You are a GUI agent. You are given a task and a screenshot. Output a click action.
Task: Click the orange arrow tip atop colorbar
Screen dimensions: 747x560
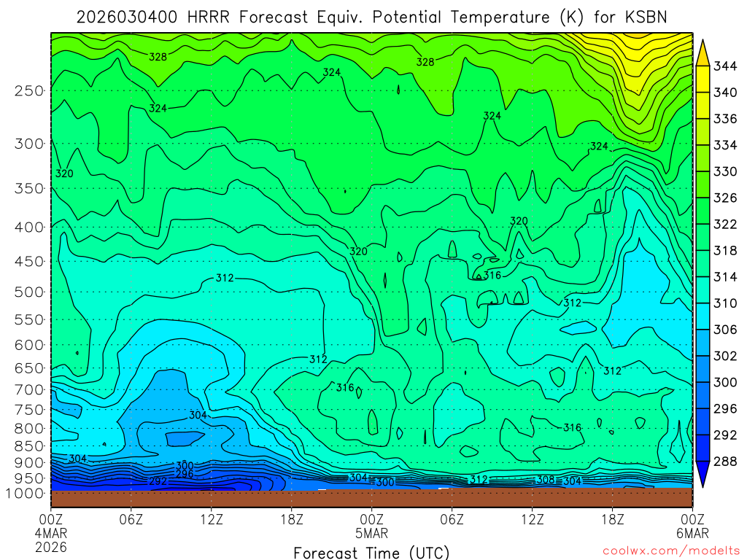pos(703,53)
